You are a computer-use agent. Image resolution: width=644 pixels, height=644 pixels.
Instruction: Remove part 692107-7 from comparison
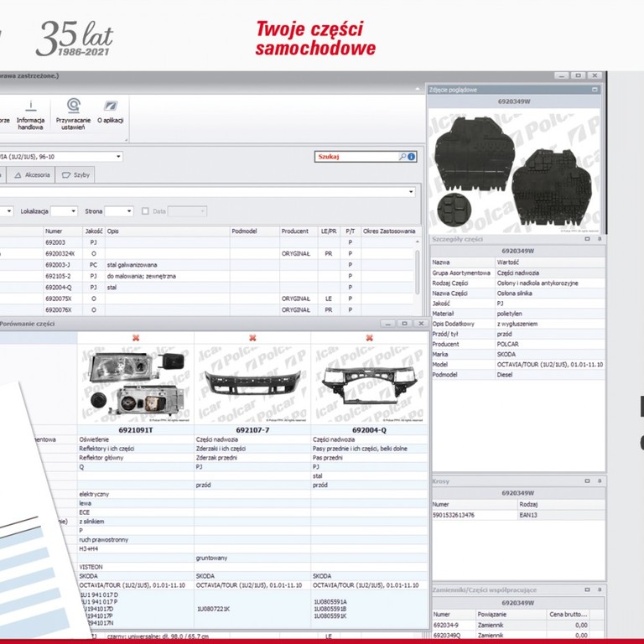[252, 338]
